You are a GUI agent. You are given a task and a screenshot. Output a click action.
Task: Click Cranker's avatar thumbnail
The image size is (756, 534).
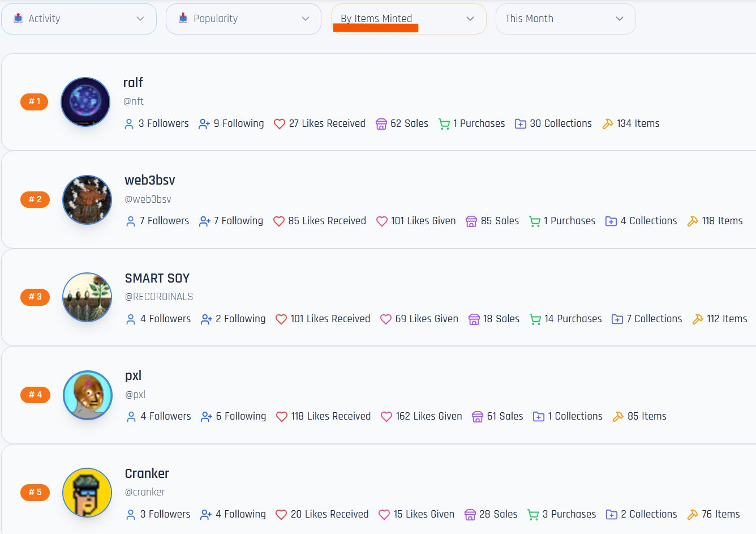(x=87, y=492)
